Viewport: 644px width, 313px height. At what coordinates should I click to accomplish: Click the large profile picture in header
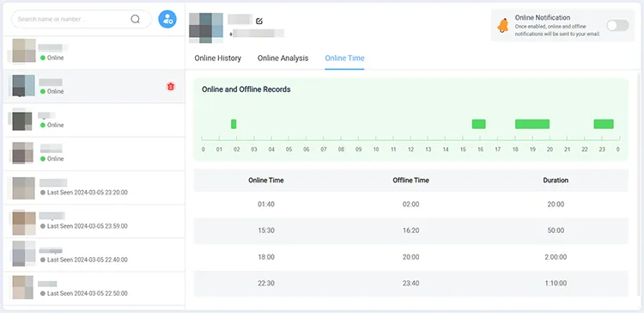tap(206, 28)
